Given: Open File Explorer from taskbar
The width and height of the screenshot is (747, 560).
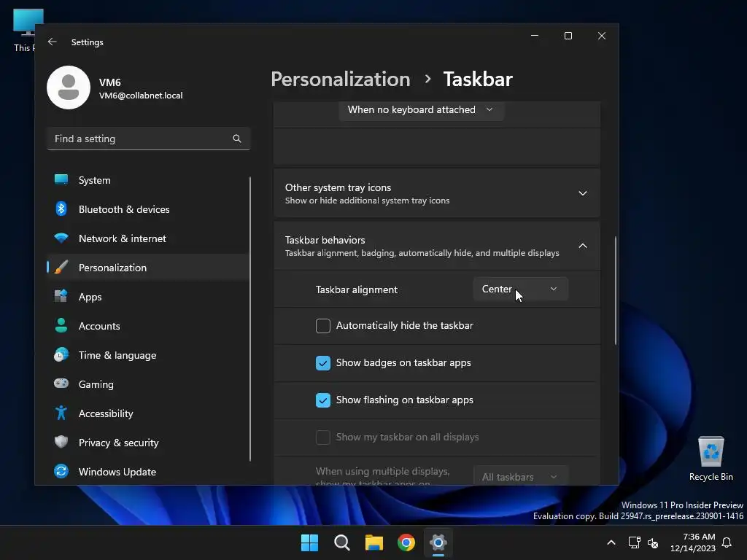Looking at the screenshot, I should [x=374, y=542].
